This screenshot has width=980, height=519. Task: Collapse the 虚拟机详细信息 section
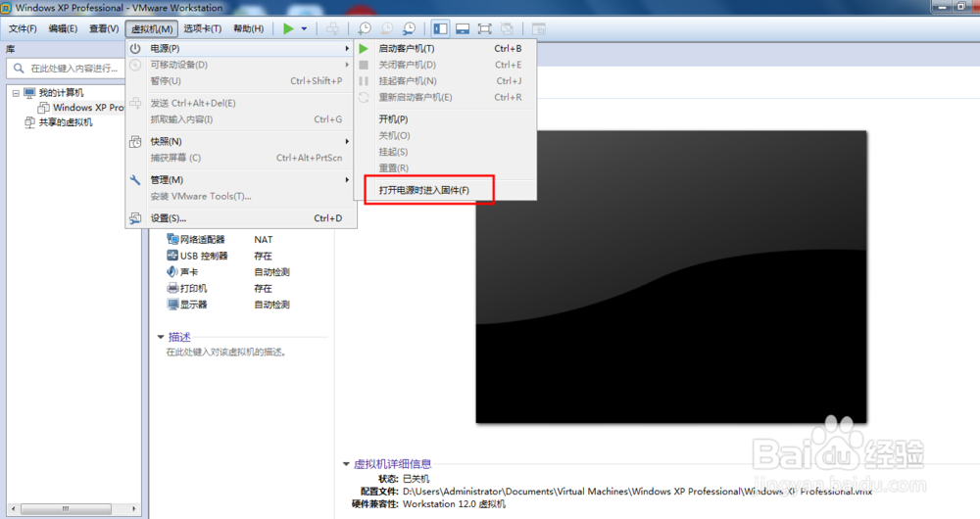point(346,464)
